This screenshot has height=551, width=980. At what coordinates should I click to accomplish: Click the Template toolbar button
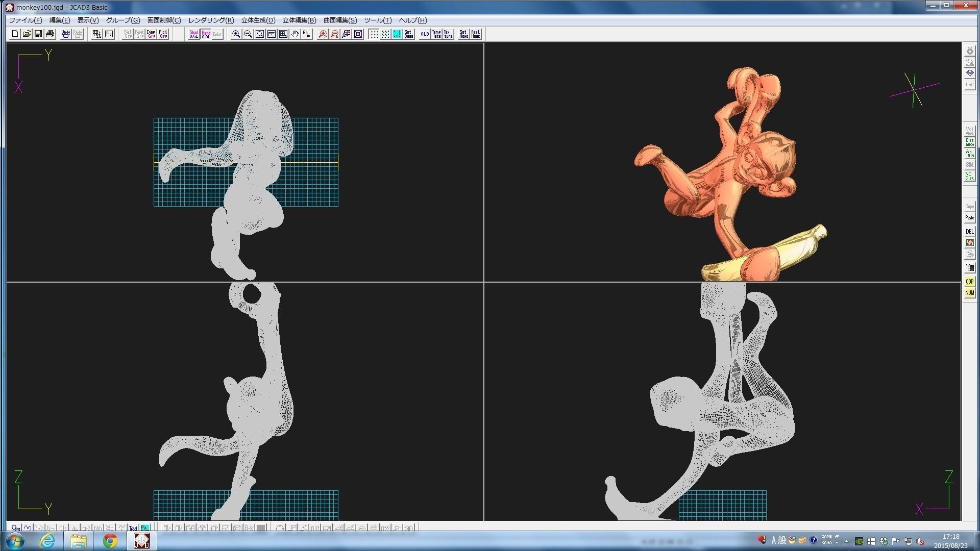[436, 34]
